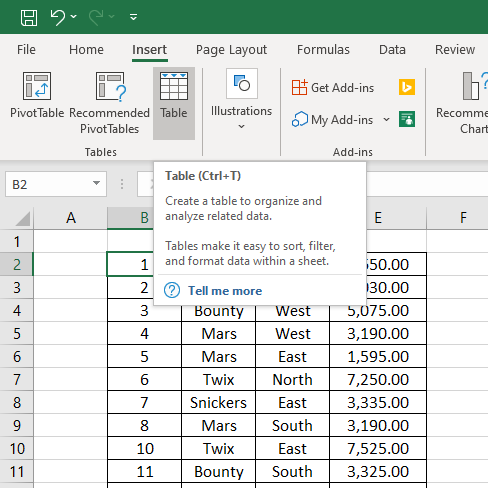Click empty cell A5
Image resolution: width=488 pixels, height=488 pixels.
pyautogui.click(x=70, y=333)
